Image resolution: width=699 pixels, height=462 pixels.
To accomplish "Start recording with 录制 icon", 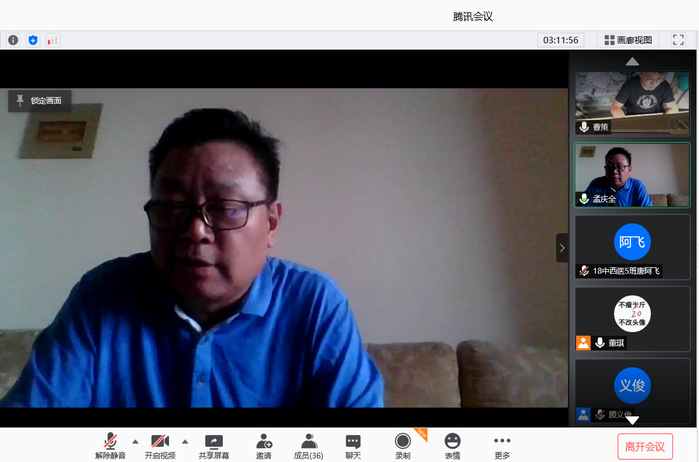I will pos(402,444).
